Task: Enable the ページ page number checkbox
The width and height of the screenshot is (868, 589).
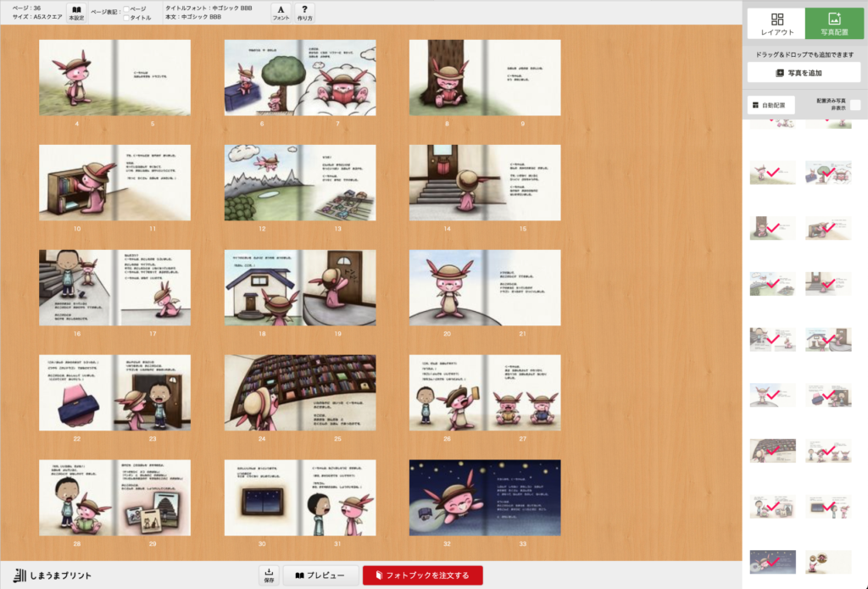Action: click(127, 8)
